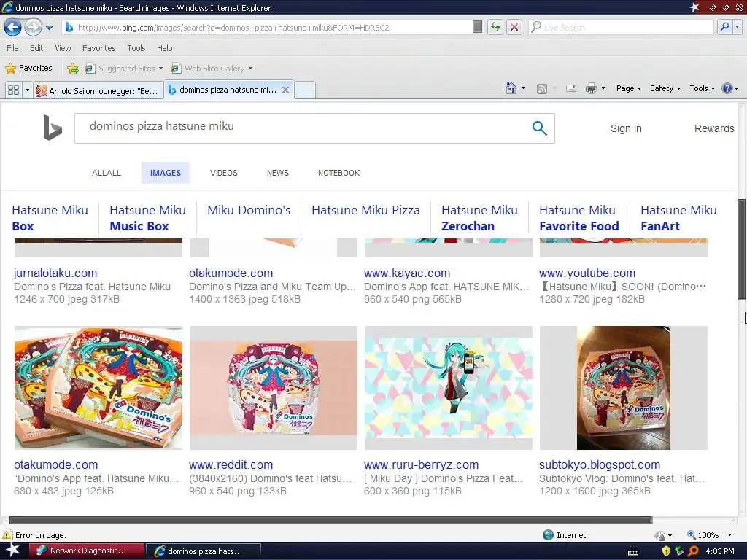The width and height of the screenshot is (747, 560).
Task: Click Miku Domino's related search
Action: pos(249,210)
